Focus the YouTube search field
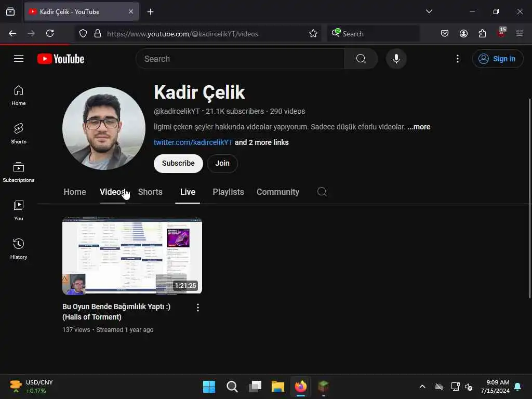This screenshot has height=399, width=532. pyautogui.click(x=241, y=59)
